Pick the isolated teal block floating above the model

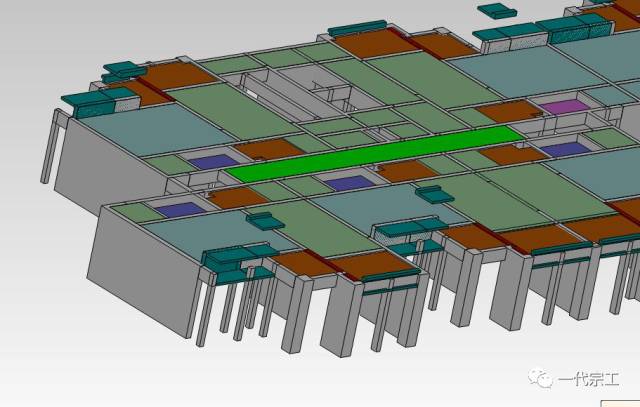(497, 11)
